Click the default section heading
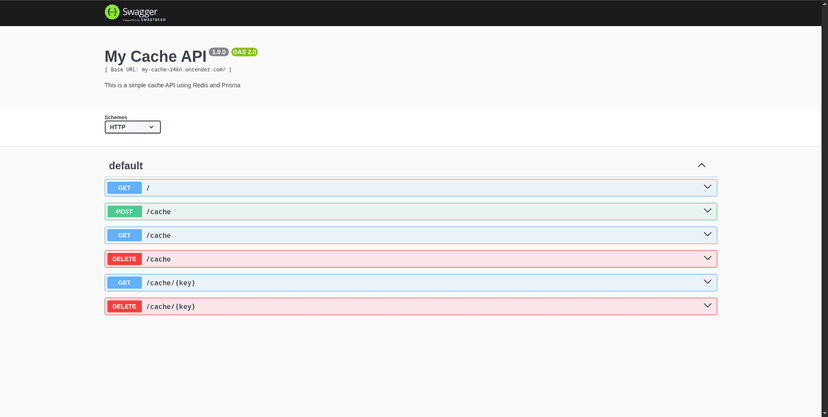 coord(126,166)
